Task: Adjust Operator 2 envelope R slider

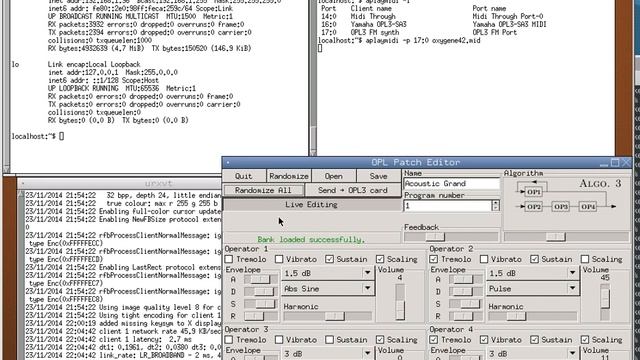Action: pyautogui.click(x=466, y=316)
